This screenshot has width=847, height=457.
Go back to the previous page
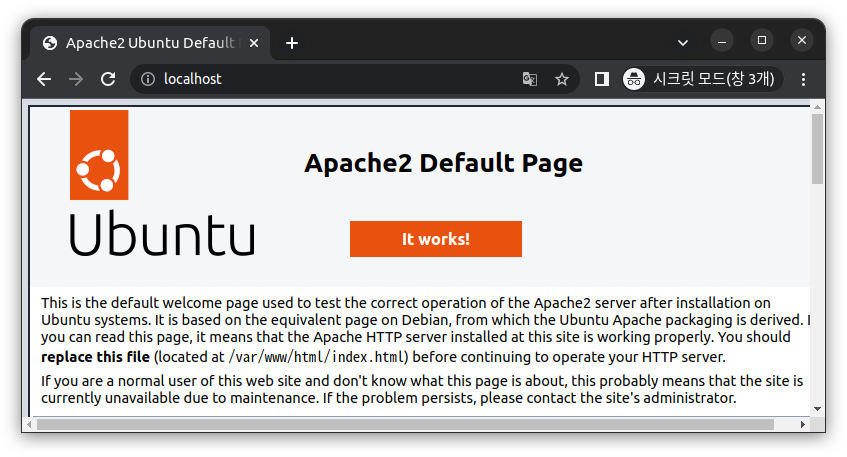point(44,79)
